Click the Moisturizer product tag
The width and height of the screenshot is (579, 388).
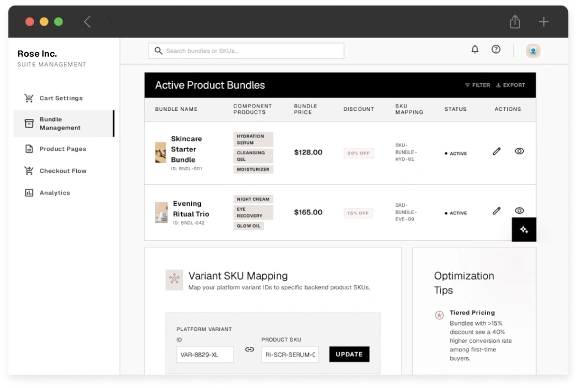point(253,169)
